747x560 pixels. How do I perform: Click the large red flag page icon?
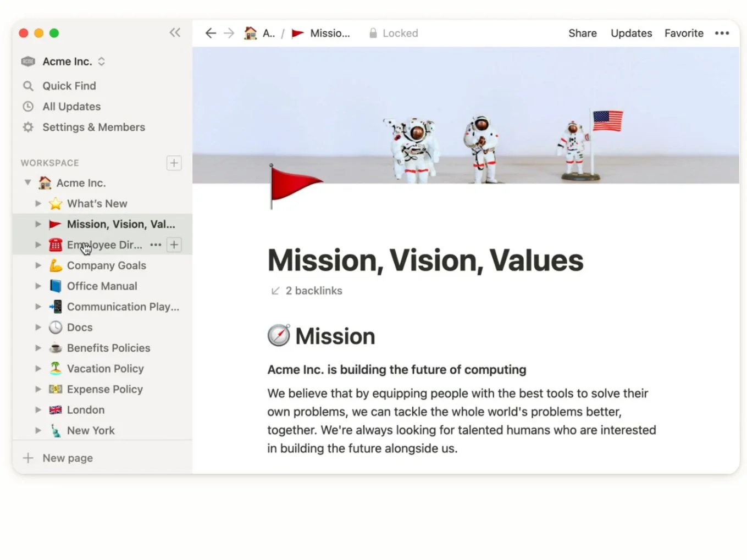point(295,186)
